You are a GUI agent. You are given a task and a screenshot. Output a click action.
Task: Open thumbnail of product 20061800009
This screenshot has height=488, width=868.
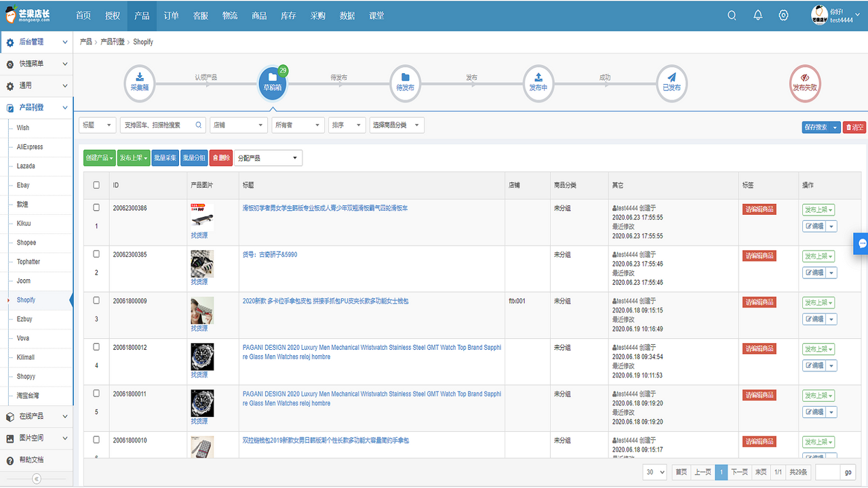202,310
